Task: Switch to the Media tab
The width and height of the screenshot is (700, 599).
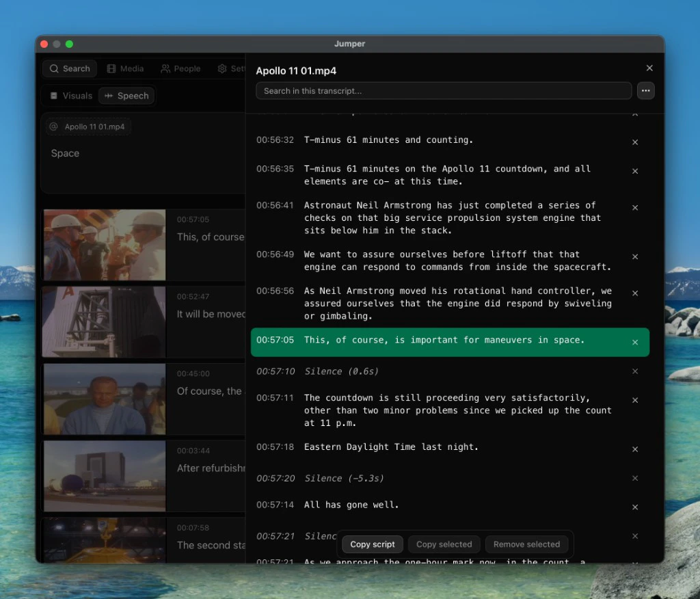Action: (125, 68)
